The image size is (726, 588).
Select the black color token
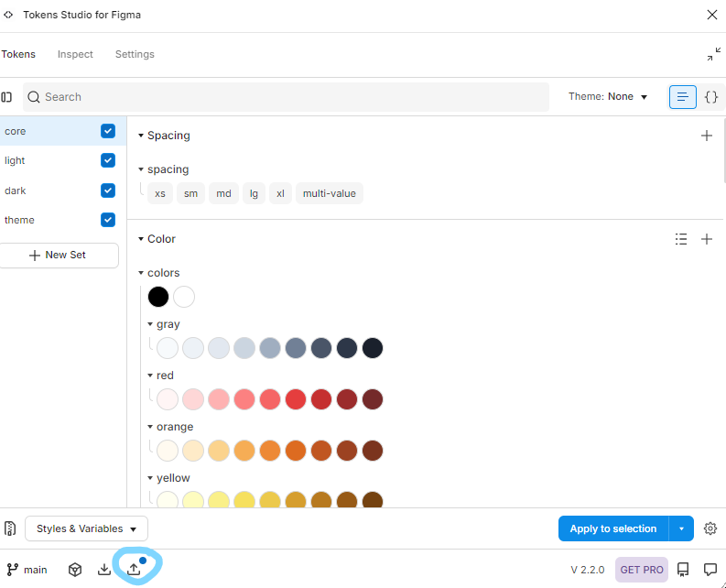[158, 297]
